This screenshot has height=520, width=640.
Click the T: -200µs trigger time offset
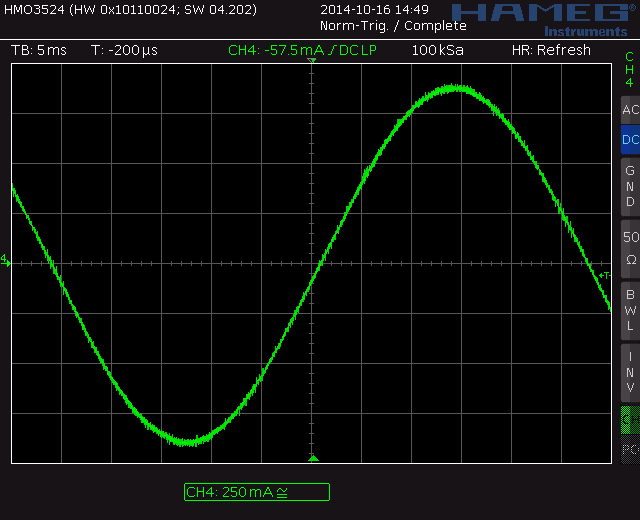[124, 50]
